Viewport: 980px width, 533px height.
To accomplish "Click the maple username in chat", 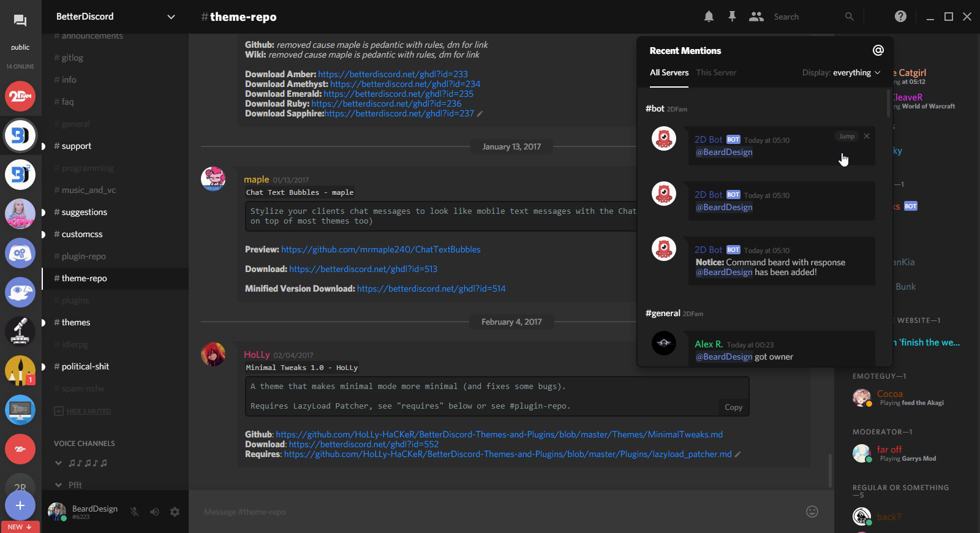I will [256, 180].
